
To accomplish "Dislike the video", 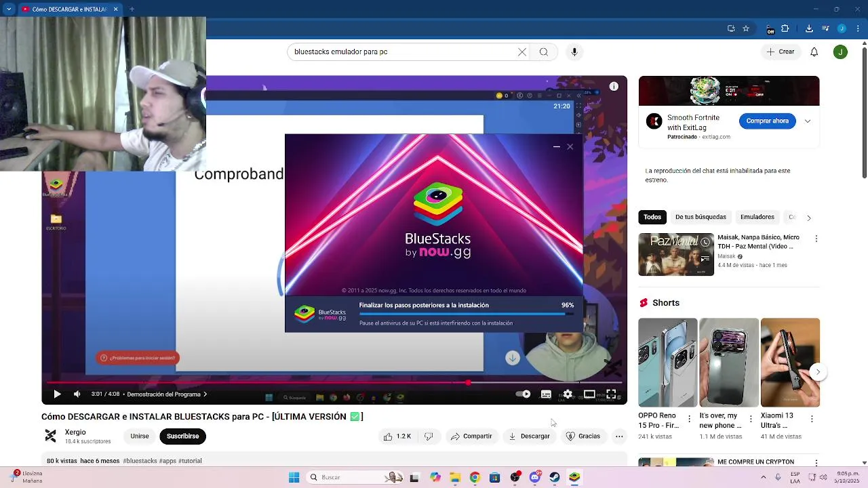I will pos(429,436).
